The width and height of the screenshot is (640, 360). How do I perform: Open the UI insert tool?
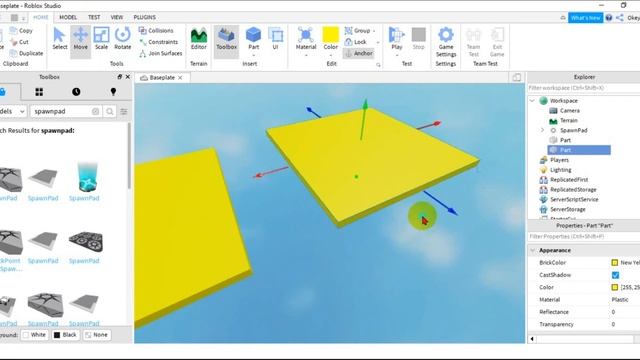276,39
